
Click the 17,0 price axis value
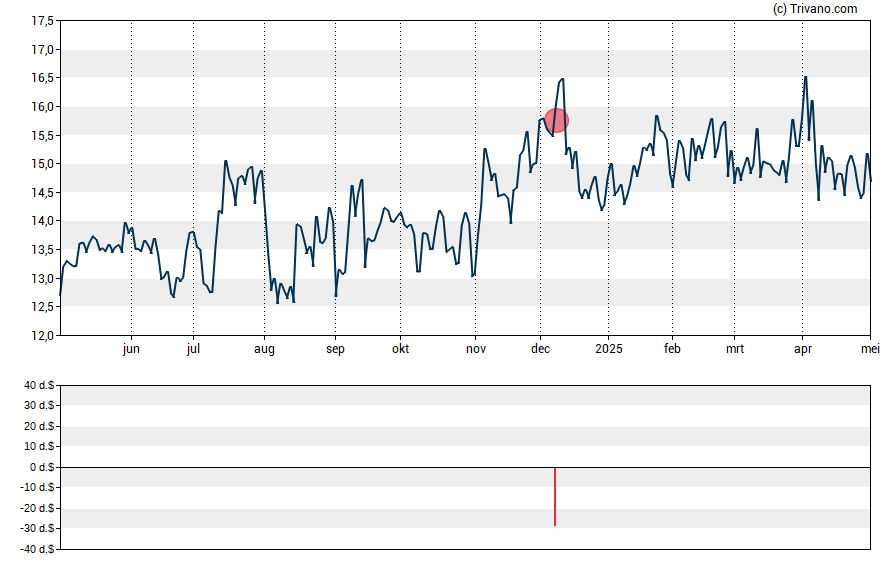coord(42,50)
